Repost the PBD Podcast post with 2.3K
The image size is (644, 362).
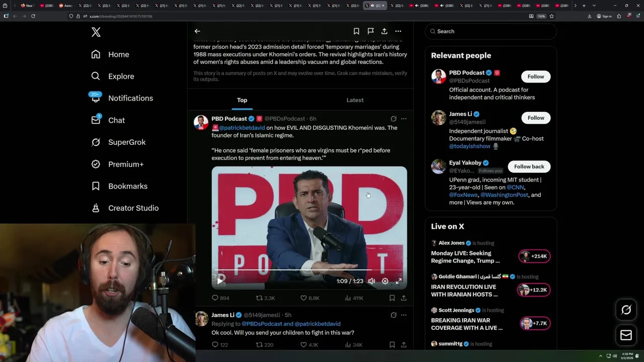266,298
